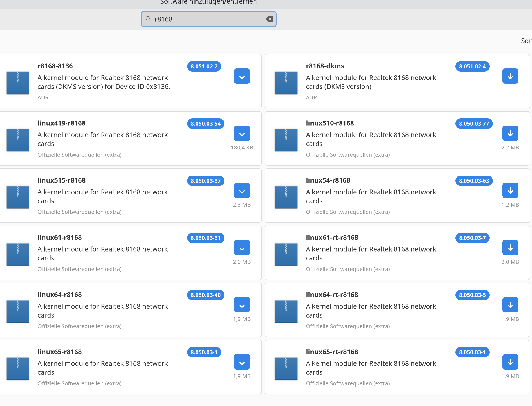Open the r8168-8136 package title
The image size is (532, 406).
(55, 66)
